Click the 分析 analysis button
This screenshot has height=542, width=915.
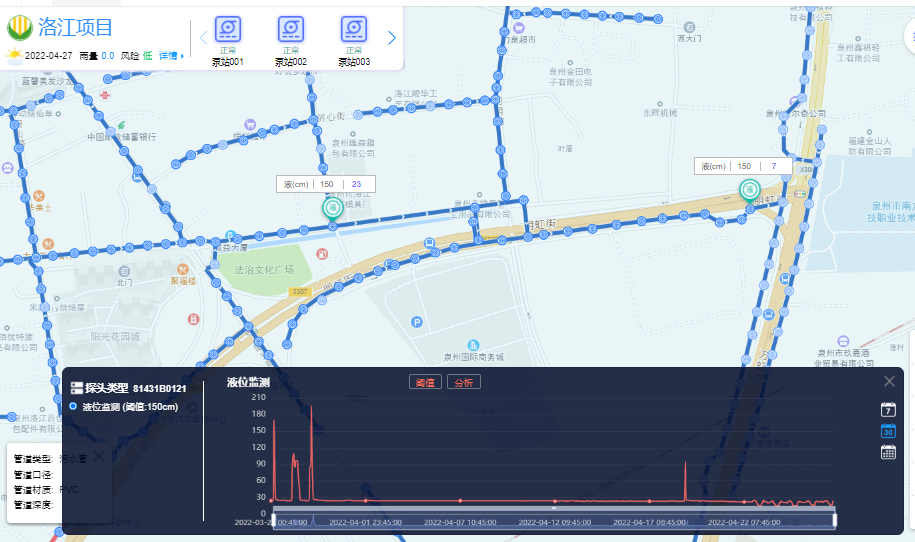pyautogui.click(x=463, y=382)
